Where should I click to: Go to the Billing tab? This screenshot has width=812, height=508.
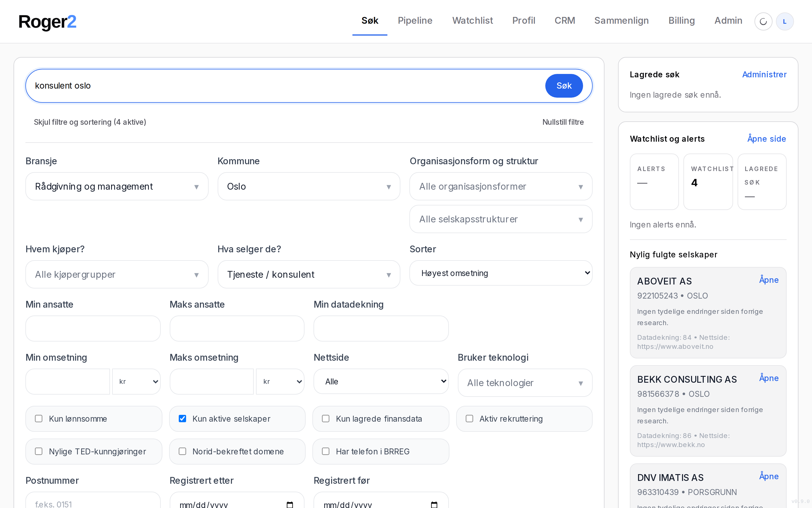(x=681, y=21)
